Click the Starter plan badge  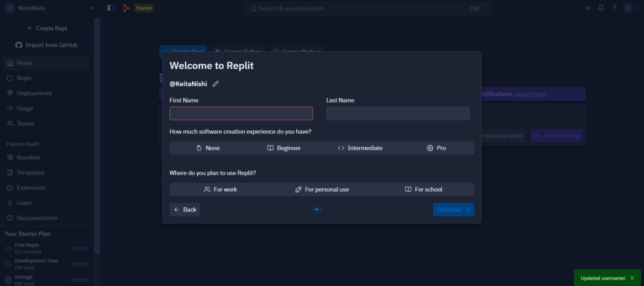click(144, 8)
